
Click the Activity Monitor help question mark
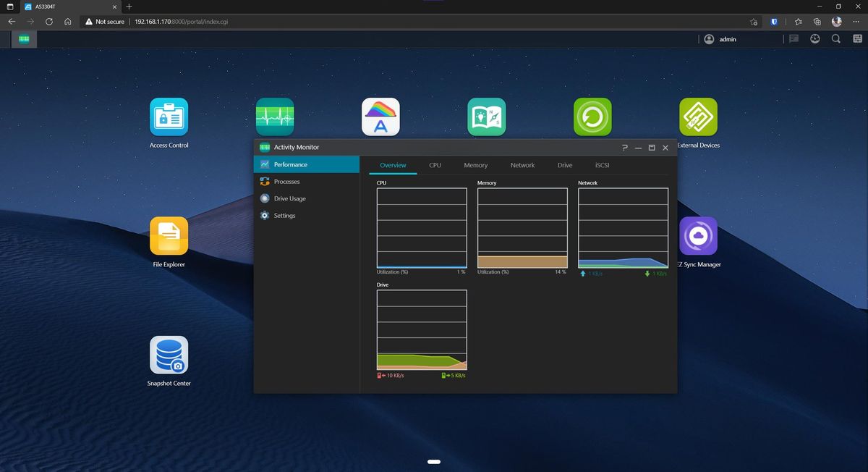point(625,148)
